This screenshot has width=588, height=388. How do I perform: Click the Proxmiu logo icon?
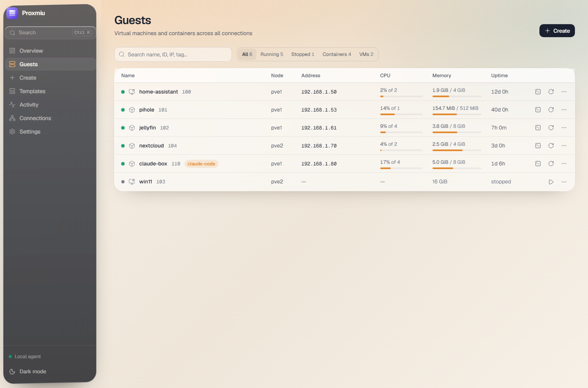coord(12,13)
